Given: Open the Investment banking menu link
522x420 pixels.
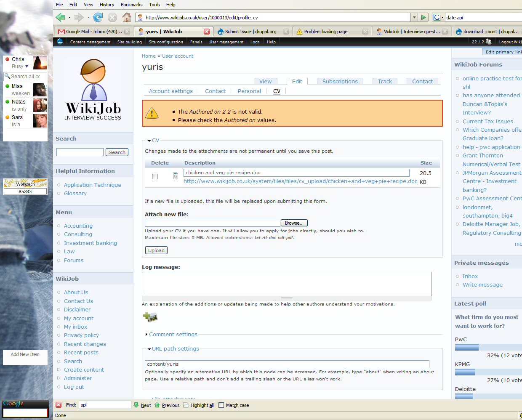Looking at the screenshot, I should tap(91, 243).
